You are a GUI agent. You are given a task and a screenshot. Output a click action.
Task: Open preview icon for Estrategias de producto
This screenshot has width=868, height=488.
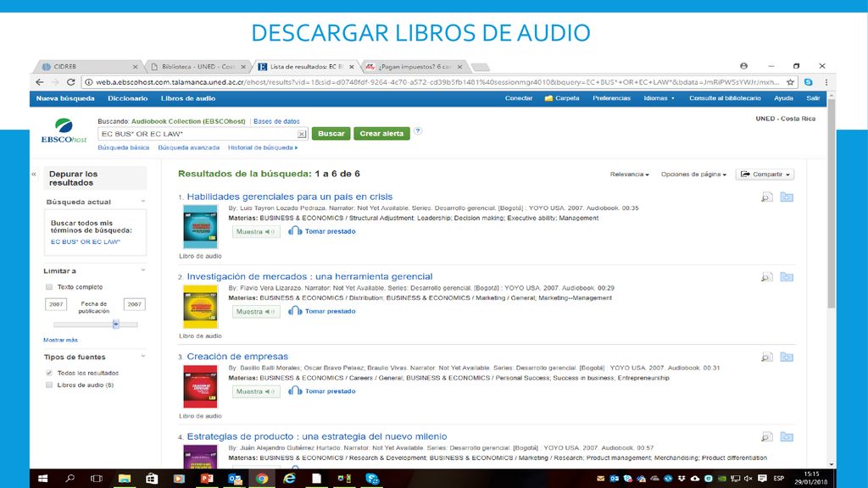pyautogui.click(x=766, y=436)
